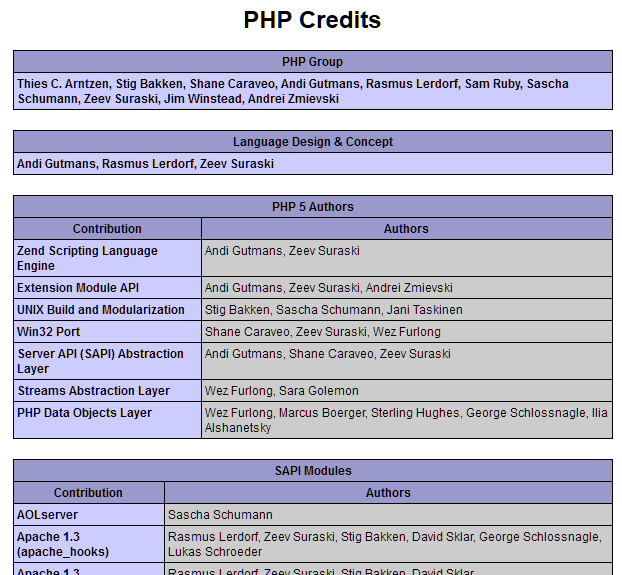Select the Zend Scripting Language Engine cell
The width and height of the screenshot is (622, 575).
pos(108,258)
